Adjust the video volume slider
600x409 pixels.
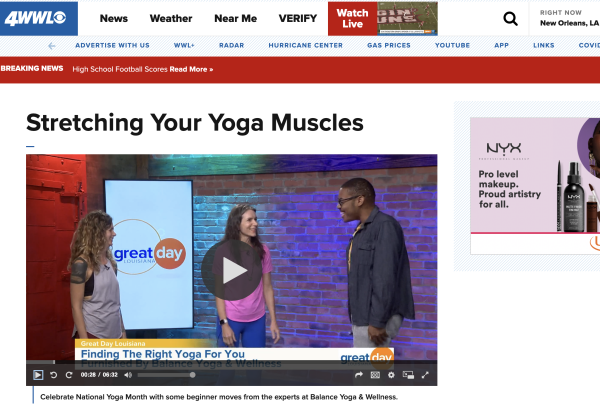point(166,375)
